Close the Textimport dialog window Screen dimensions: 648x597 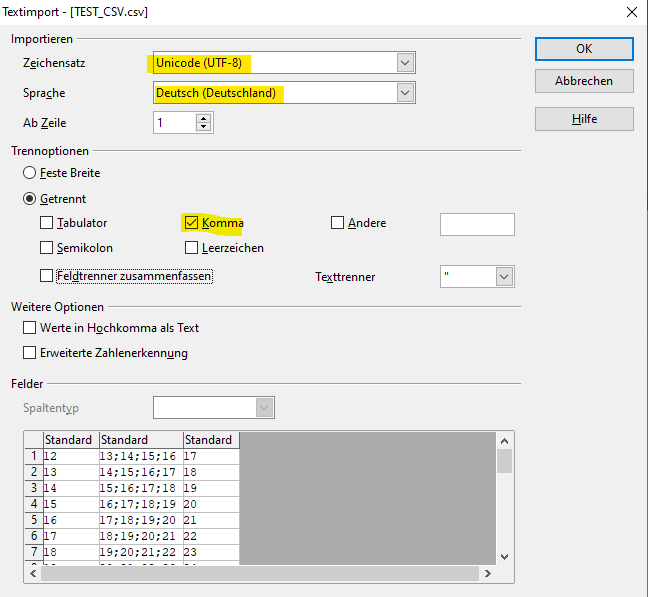click(x=631, y=12)
